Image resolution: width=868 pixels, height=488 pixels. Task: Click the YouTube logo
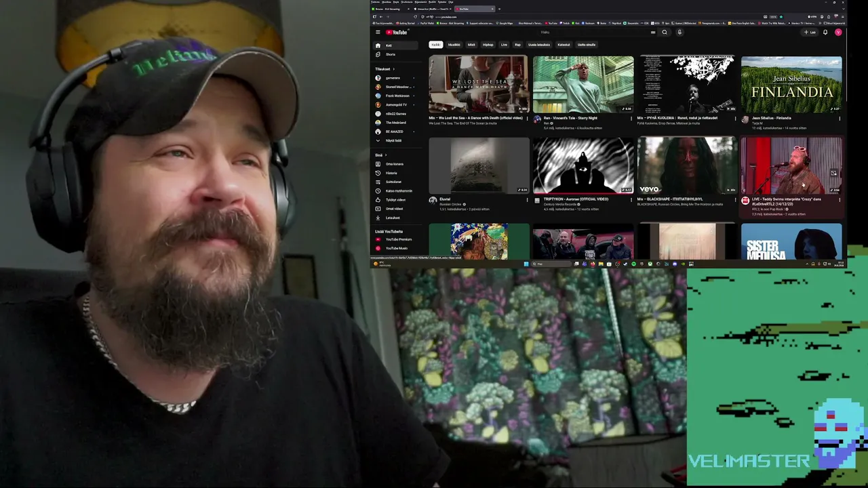pyautogui.click(x=397, y=32)
